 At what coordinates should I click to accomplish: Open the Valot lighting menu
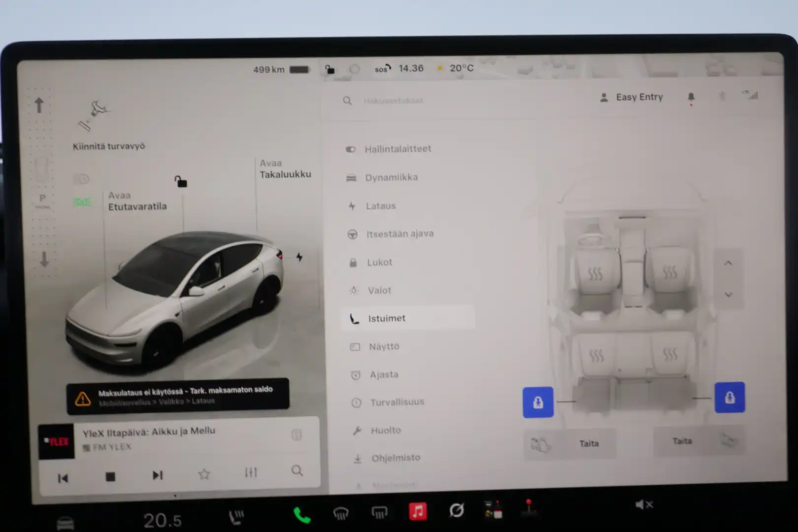coord(370,291)
